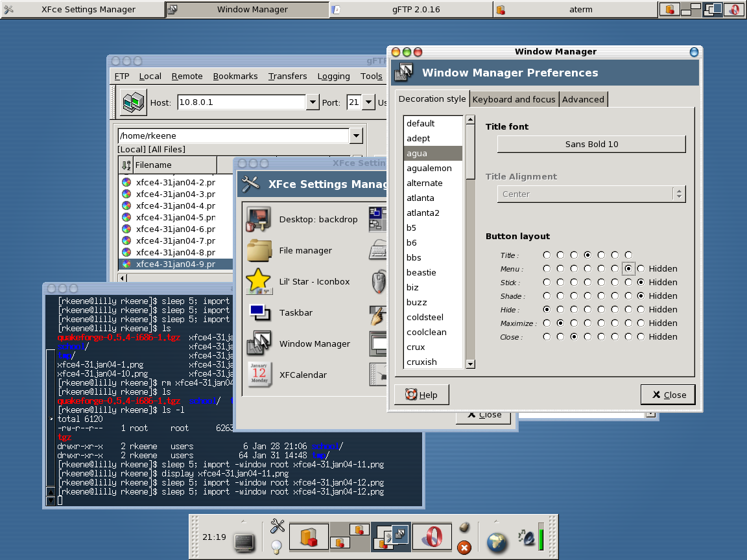Click the gFTP connect computers icon
Viewport: 747px width, 560px height.
pos(133,102)
